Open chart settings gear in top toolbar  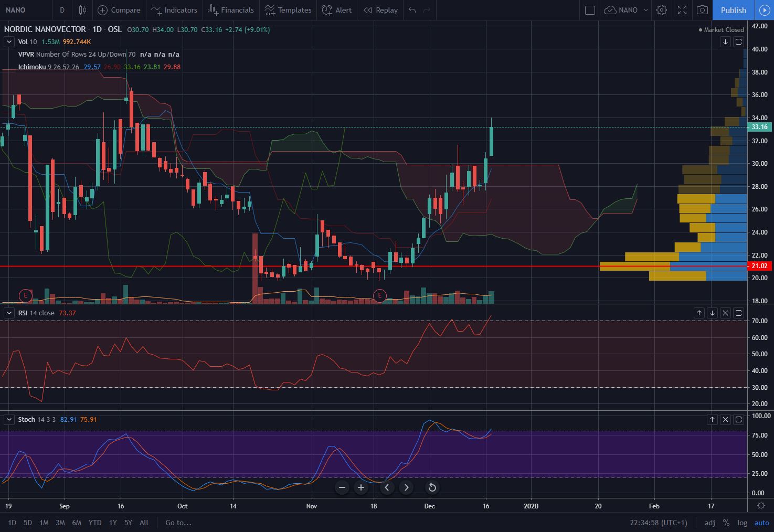coord(662,10)
